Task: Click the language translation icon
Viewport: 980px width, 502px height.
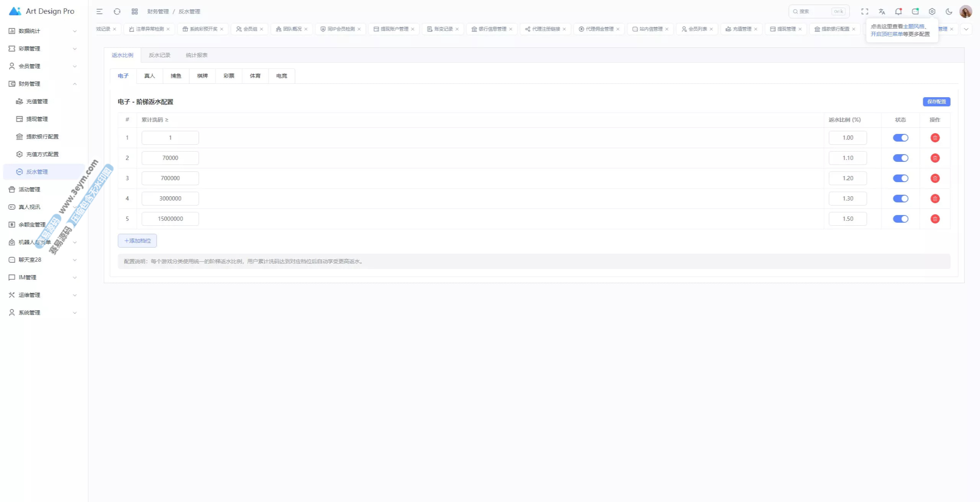Action: 882,11
